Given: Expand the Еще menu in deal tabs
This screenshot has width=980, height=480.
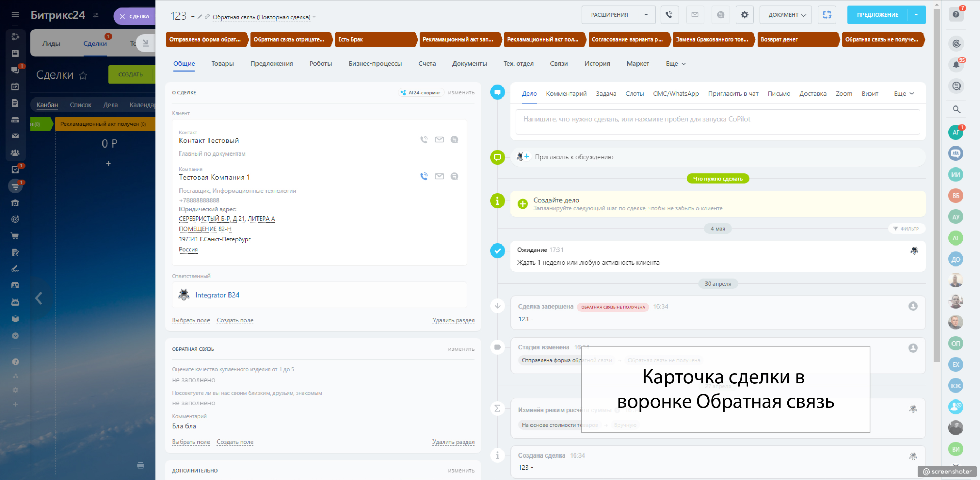Looking at the screenshot, I should [675, 64].
